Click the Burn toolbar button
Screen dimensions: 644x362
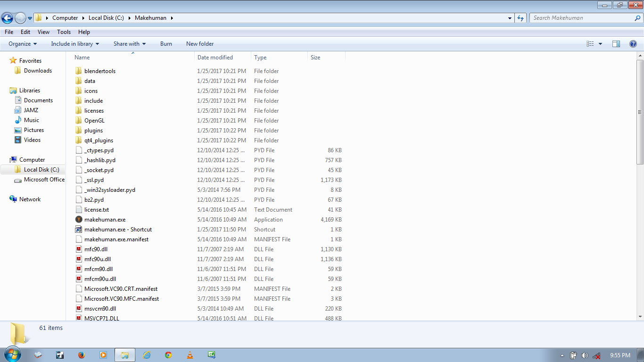(x=166, y=44)
